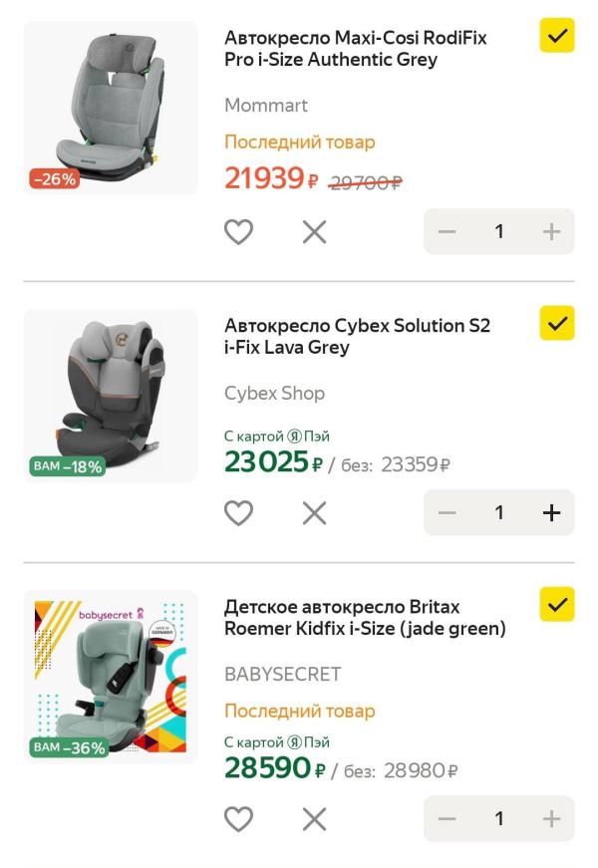Add Britax Roemer Kidfix to wishlist
598x868 pixels.
point(238,819)
